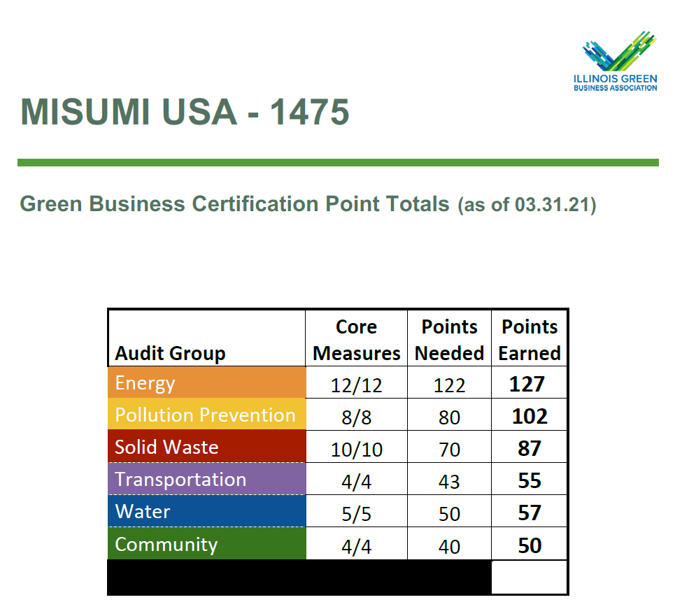Select the blue Water row label
Viewport: 682px width, 616px height.
[207, 511]
